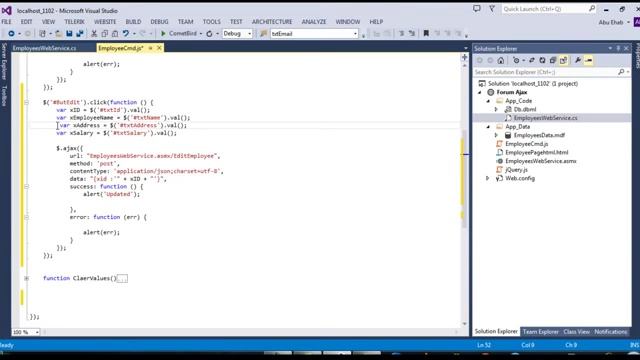640x360 pixels.
Task: Switch to Class View tab
Action: click(577, 332)
